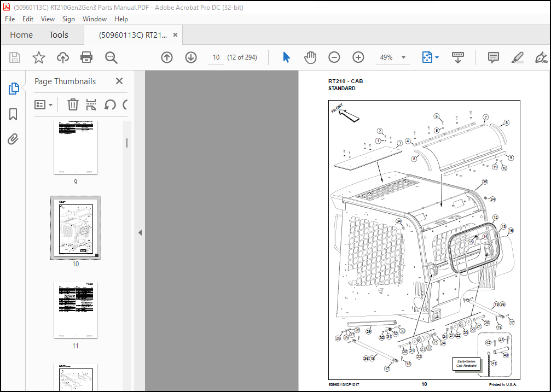Open the Attachments paperclip panel
551x392 pixels.
[13, 139]
